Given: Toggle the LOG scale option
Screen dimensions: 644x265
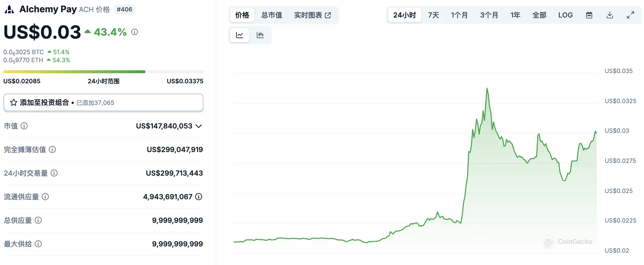Looking at the screenshot, I should click(x=565, y=15).
